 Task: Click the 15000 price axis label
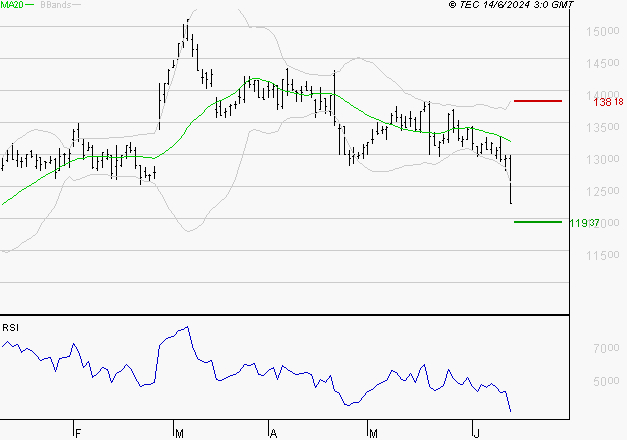point(603,31)
